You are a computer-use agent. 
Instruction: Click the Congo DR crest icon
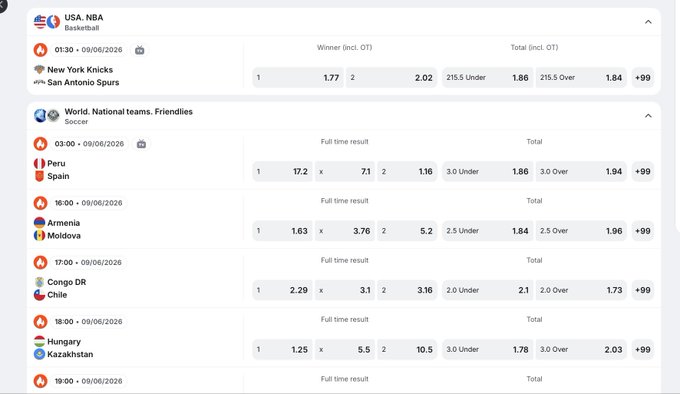pyautogui.click(x=39, y=282)
